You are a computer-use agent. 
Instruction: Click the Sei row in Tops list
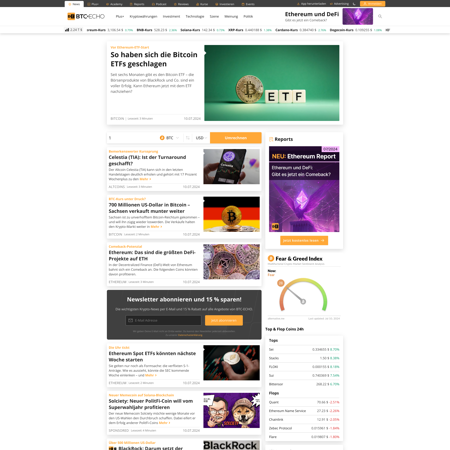(304, 349)
